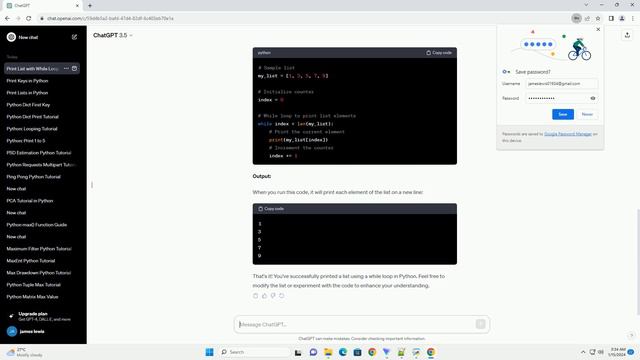This screenshot has height=360, width=640.
Task: Toggle the browser side panel icon
Action: coord(611,18)
